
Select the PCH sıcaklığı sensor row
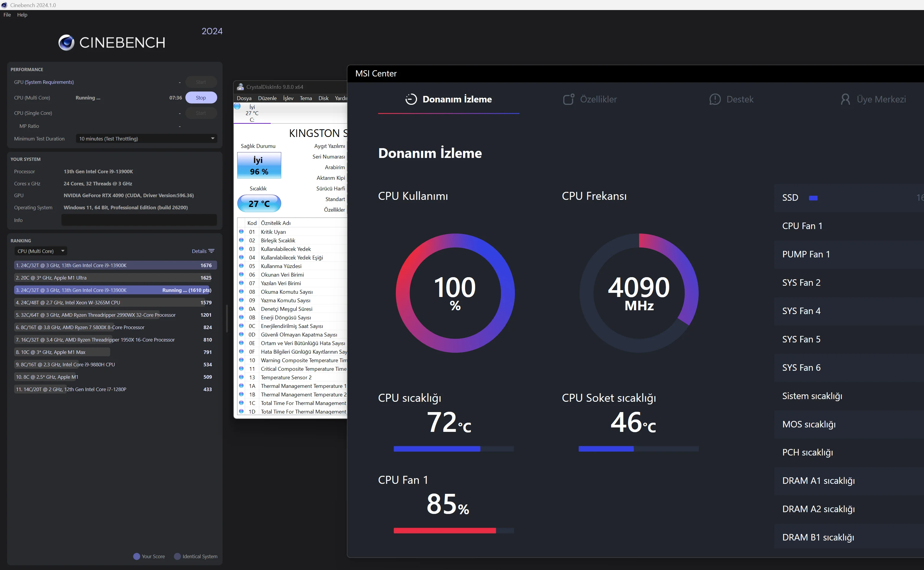point(849,453)
